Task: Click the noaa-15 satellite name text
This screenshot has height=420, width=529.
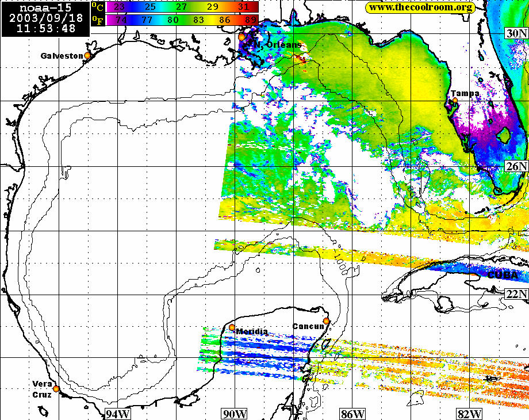Action: [x=45, y=8]
